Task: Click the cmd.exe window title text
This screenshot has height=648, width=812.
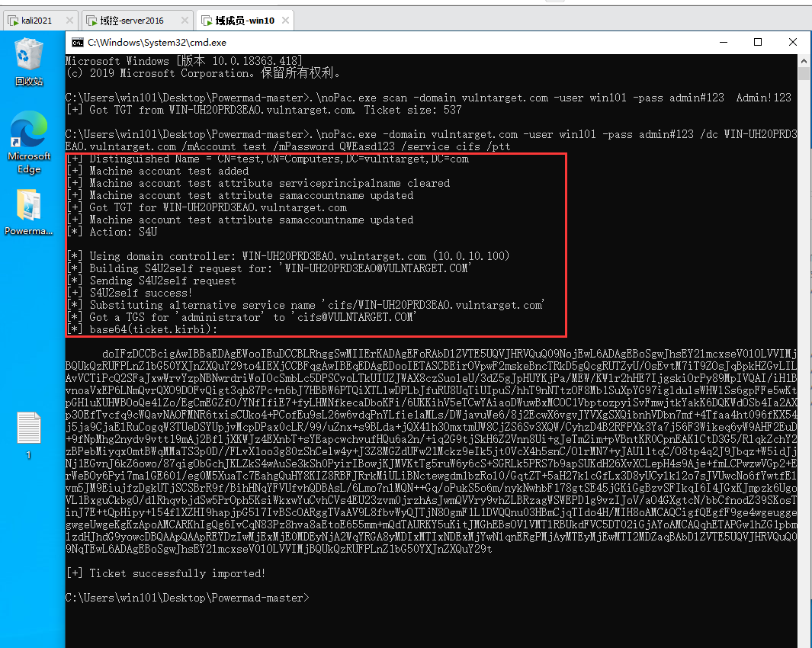Action: pyautogui.click(x=157, y=43)
